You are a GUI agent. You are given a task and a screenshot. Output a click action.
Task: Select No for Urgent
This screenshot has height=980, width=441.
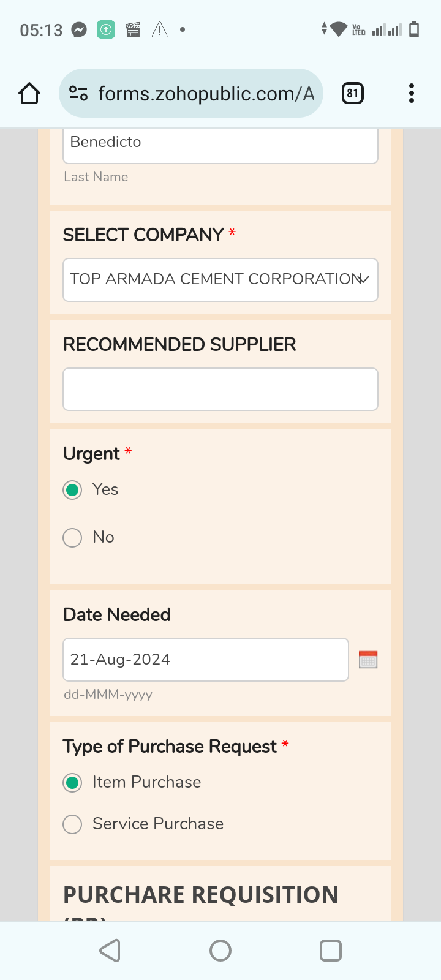click(x=73, y=538)
